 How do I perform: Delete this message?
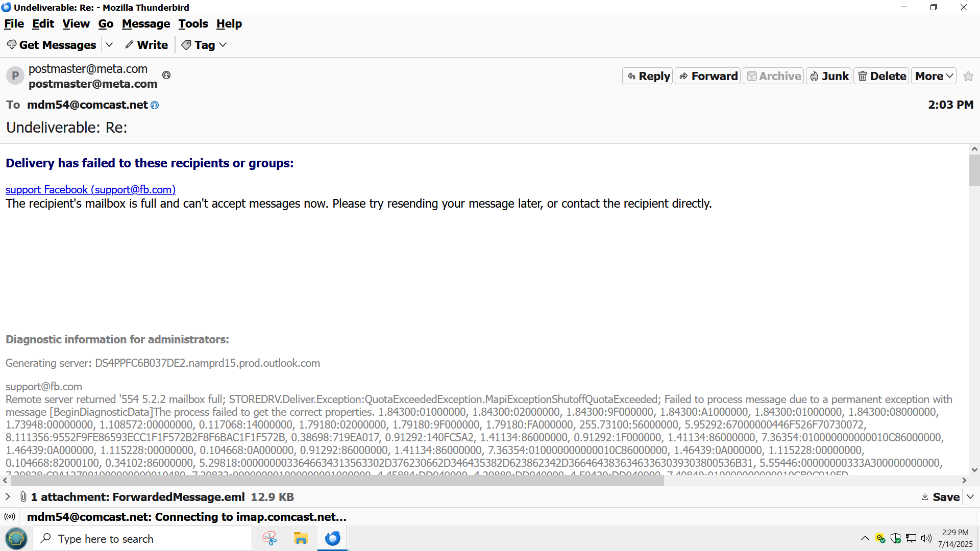tap(881, 76)
